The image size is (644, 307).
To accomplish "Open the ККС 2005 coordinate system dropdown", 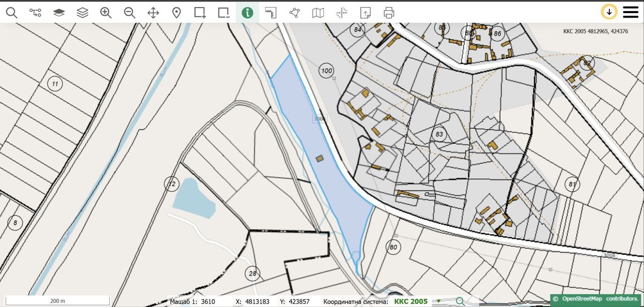I will click(x=411, y=301).
